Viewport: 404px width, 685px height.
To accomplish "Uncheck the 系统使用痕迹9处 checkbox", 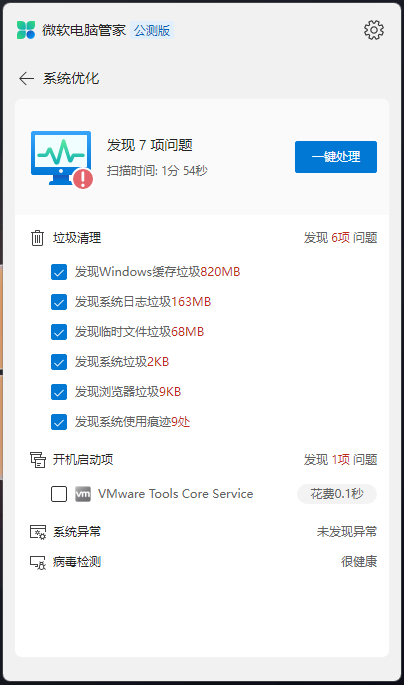I will click(x=59, y=422).
